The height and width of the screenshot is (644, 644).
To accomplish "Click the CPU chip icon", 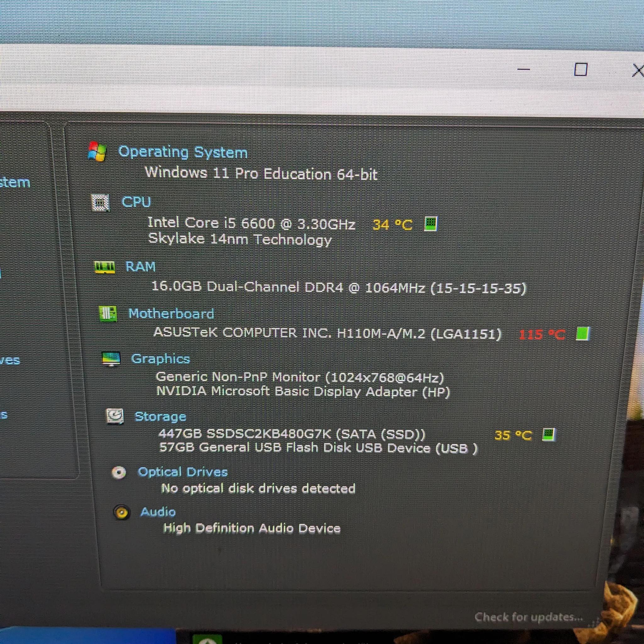I will click(x=100, y=202).
